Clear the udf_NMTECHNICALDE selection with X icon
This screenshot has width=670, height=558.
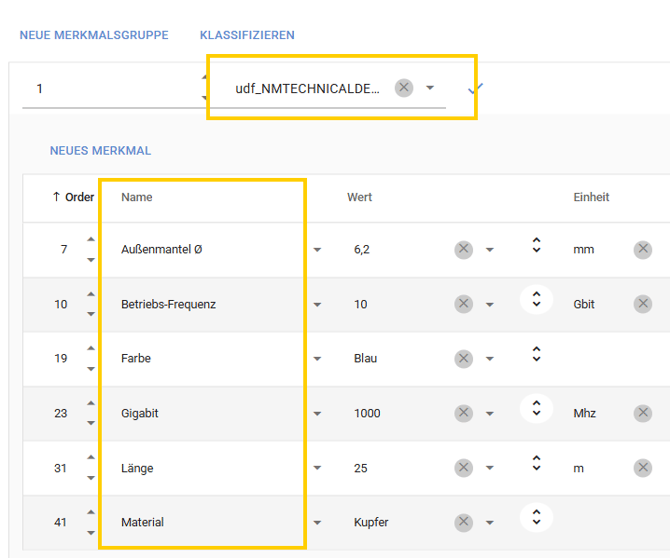point(403,88)
